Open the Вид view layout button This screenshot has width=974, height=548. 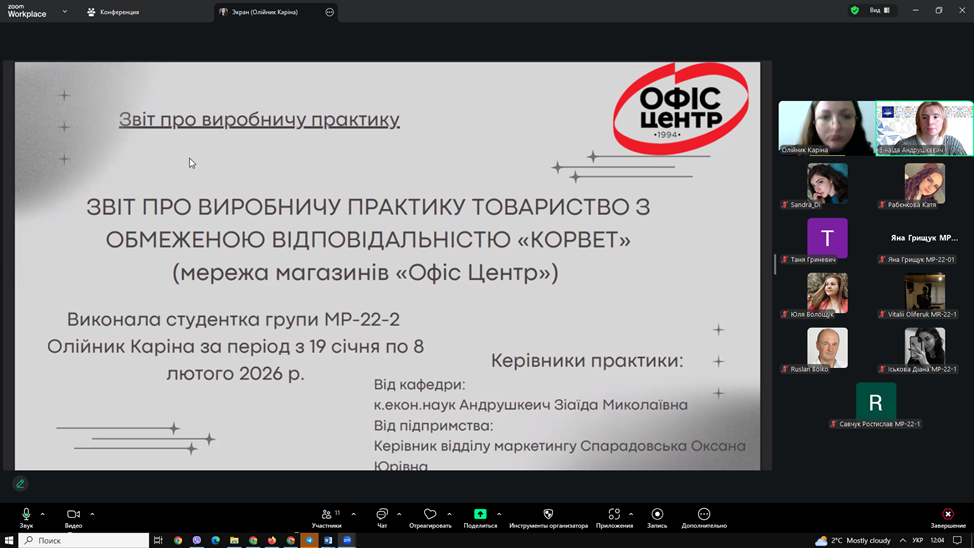point(879,10)
